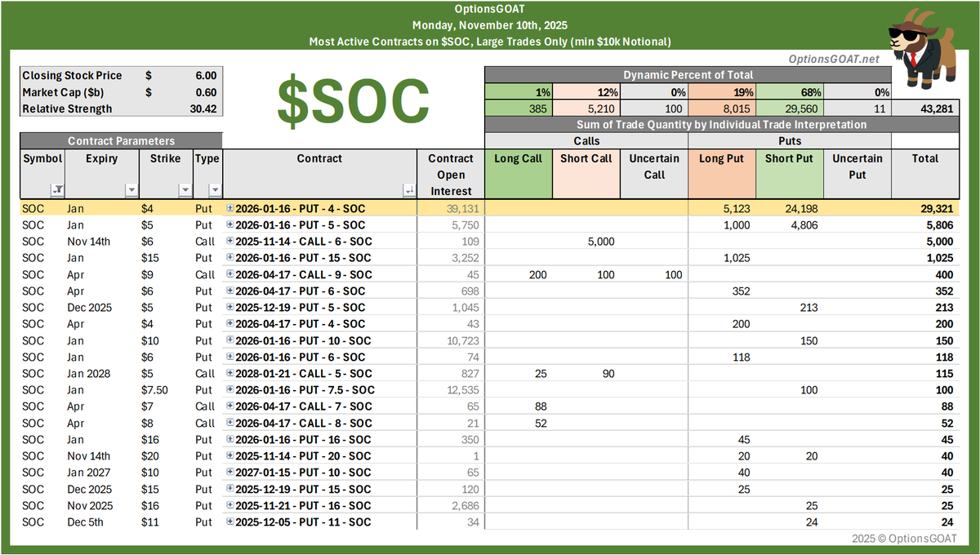This screenshot has width=980, height=555.
Task: Expand the 2026-01-16 PUT 4 SOC row
Action: (x=230, y=209)
